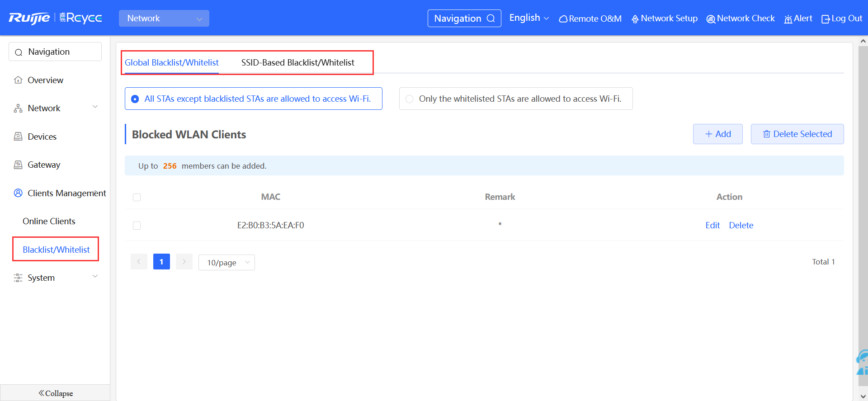868x401 pixels.
Task: Click the Devices icon in sidebar
Action: pyautogui.click(x=18, y=137)
